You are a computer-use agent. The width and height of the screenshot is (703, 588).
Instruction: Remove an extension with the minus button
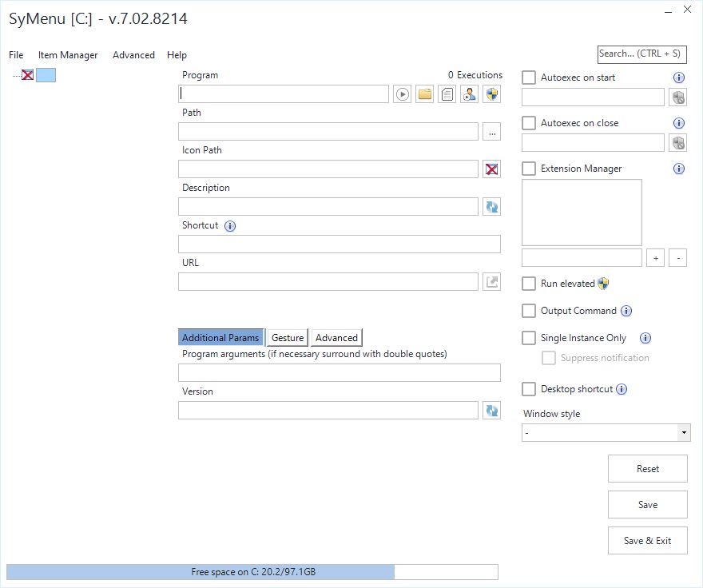678,258
